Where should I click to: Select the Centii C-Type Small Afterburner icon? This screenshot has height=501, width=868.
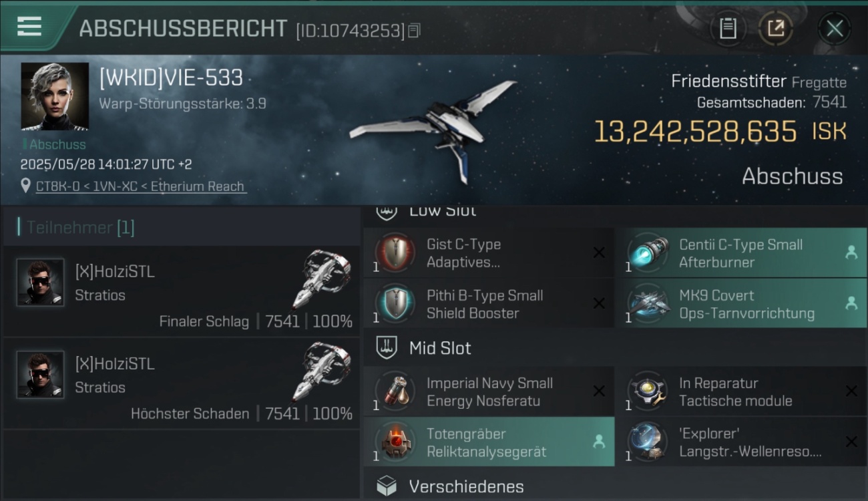click(648, 253)
